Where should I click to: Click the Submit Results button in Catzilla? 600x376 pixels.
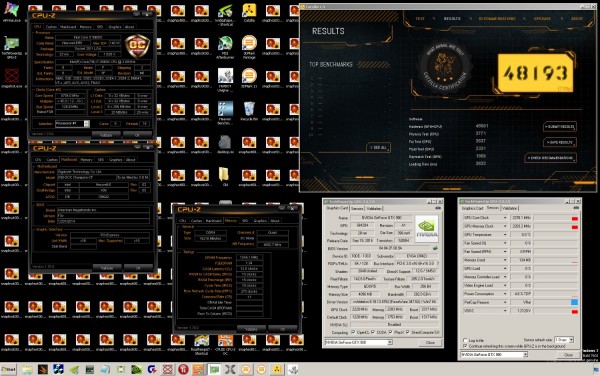click(x=559, y=127)
